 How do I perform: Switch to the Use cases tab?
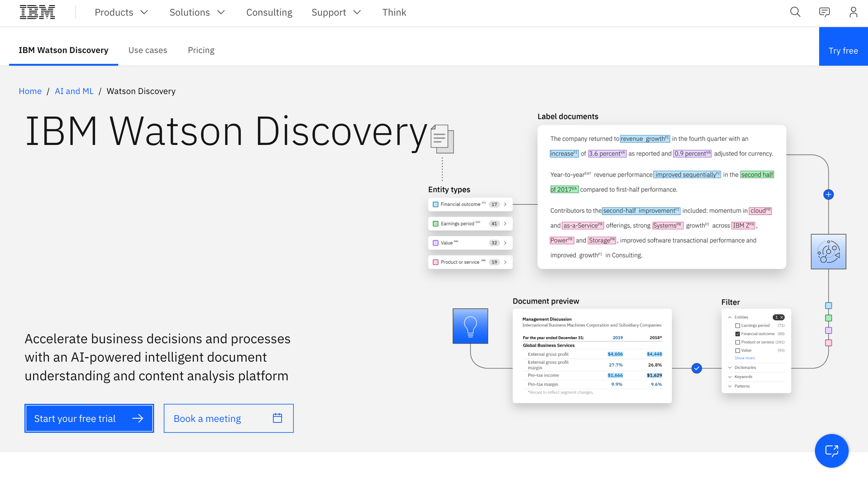tap(148, 50)
